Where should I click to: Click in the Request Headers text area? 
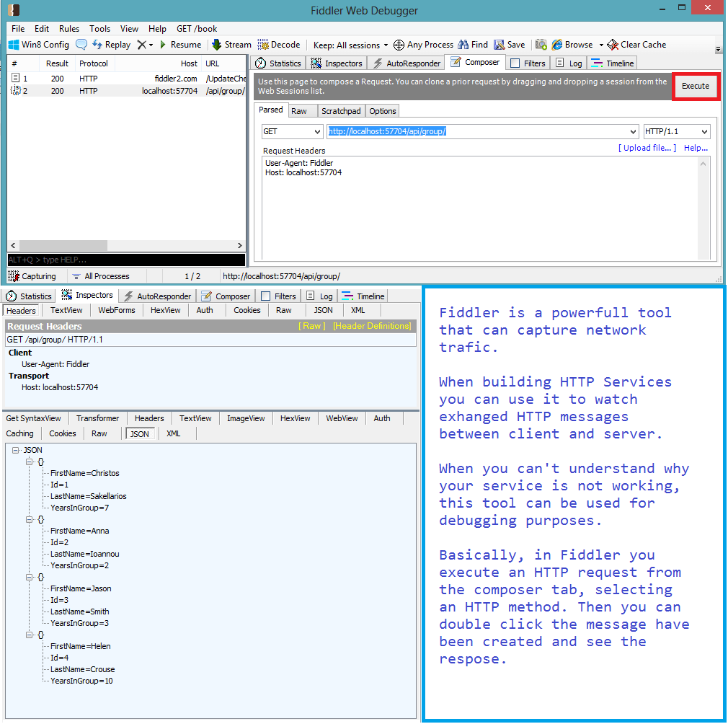[x=480, y=208]
